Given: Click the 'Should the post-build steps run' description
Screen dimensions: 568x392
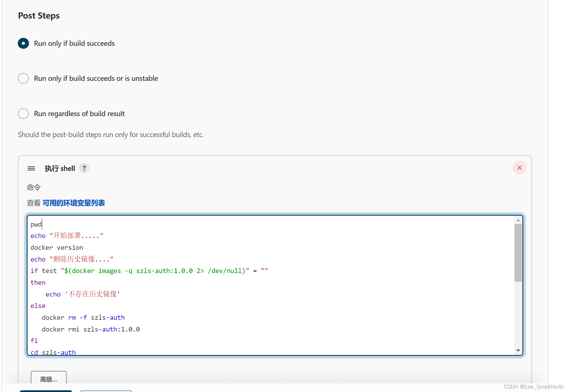Looking at the screenshot, I should tap(111, 134).
